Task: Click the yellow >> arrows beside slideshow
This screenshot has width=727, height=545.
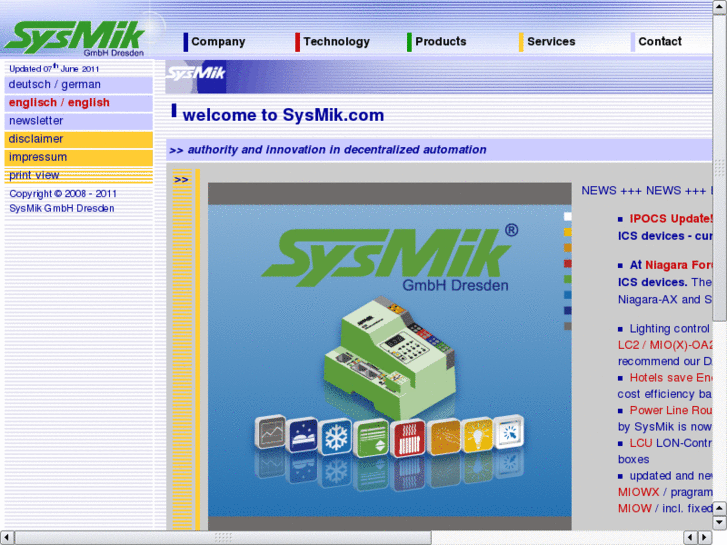Action: pos(181,180)
